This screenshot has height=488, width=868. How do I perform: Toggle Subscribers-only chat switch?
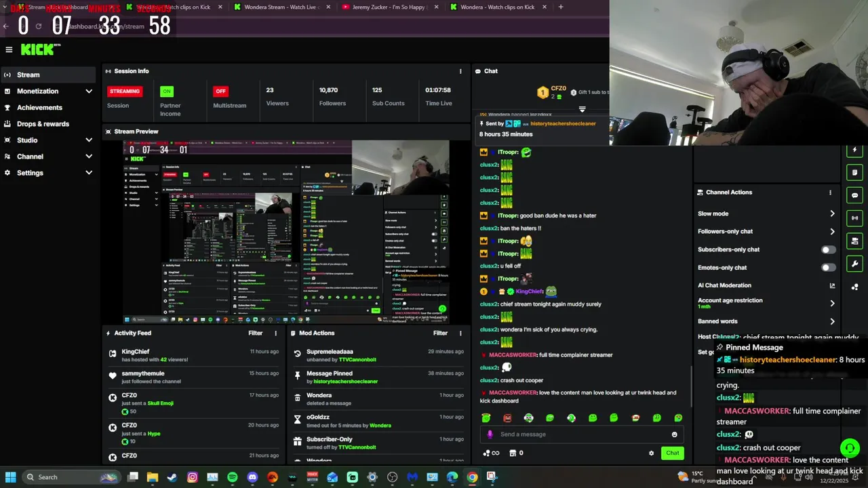(829, 250)
